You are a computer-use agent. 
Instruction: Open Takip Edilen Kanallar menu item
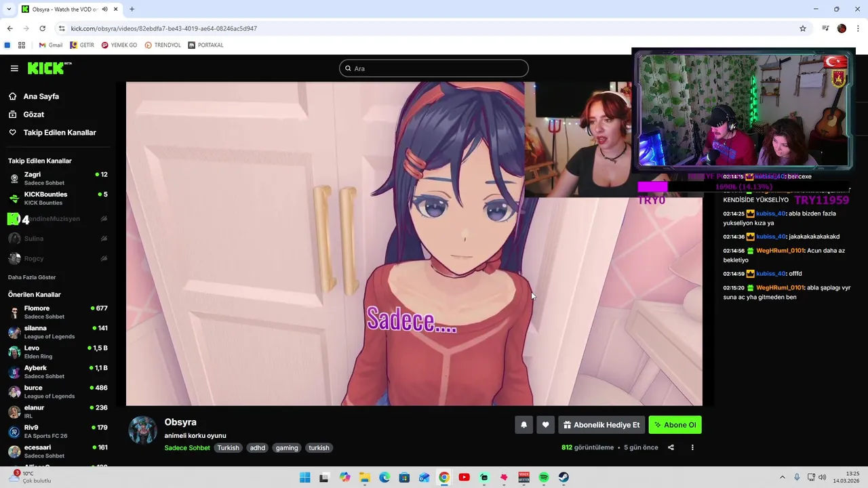coord(60,133)
